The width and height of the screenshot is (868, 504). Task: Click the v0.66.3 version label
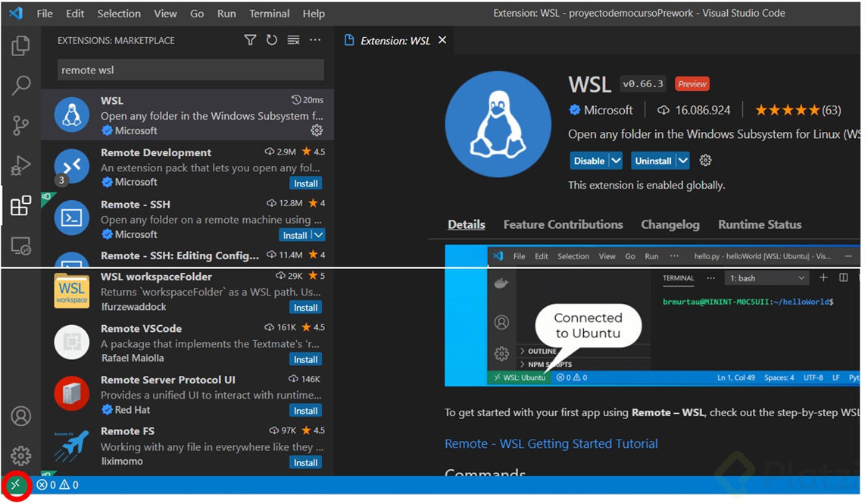(x=643, y=83)
